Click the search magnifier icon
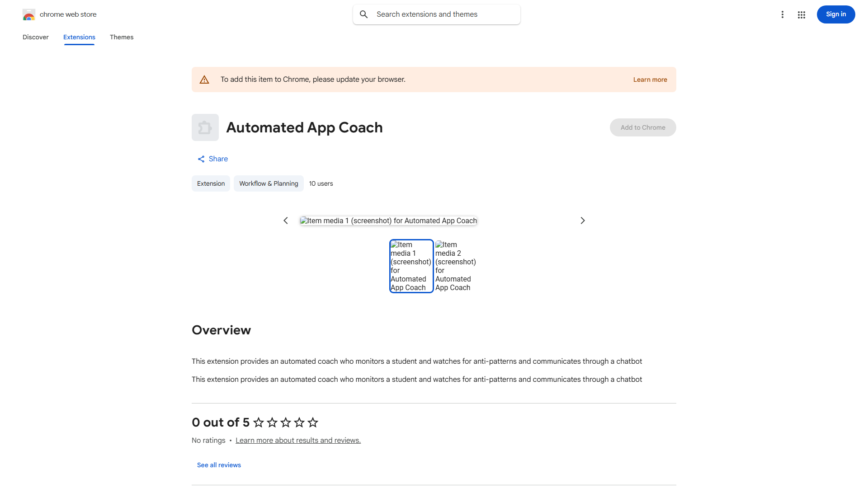This screenshot has height=488, width=868. tap(364, 14)
